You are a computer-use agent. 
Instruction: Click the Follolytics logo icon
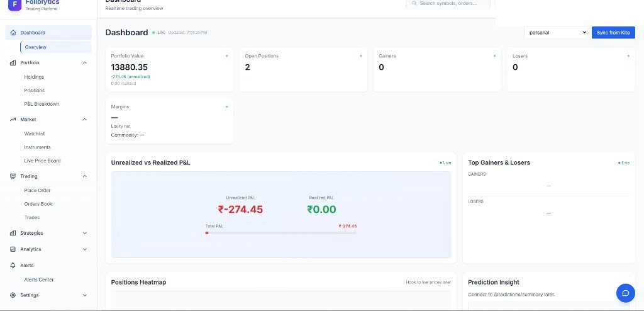tap(14, 4)
